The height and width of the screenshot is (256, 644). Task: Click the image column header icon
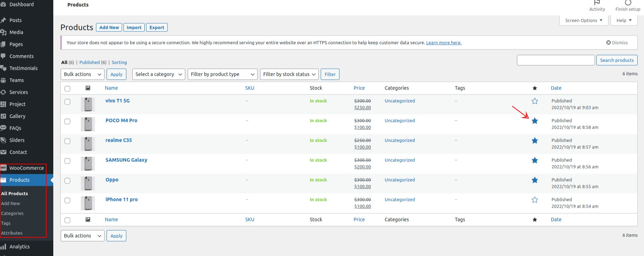click(88, 88)
